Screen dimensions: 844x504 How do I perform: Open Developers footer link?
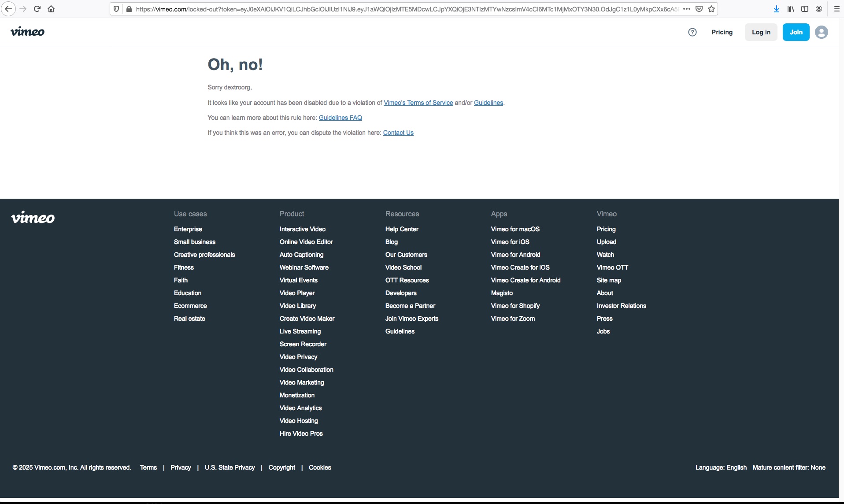401,293
